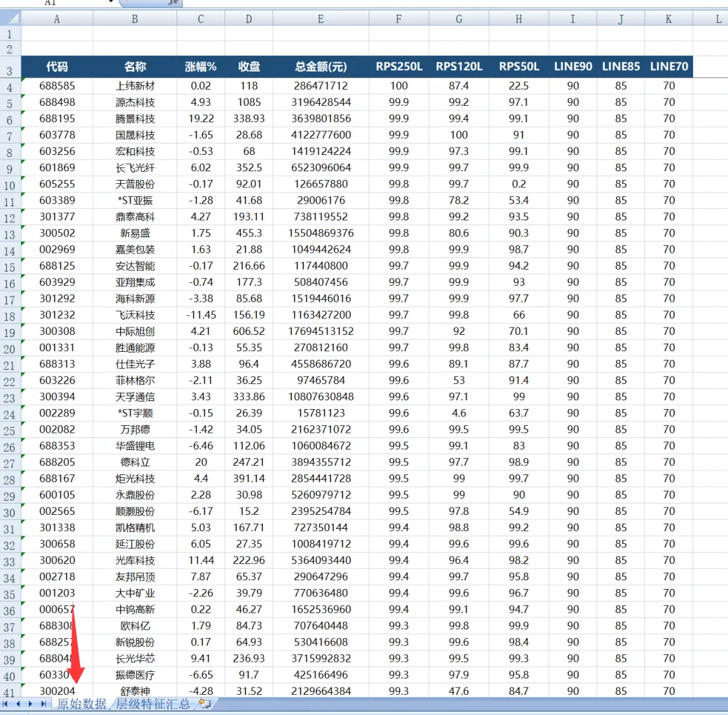
Task: Click the RPS50L header cell
Action: (518, 67)
